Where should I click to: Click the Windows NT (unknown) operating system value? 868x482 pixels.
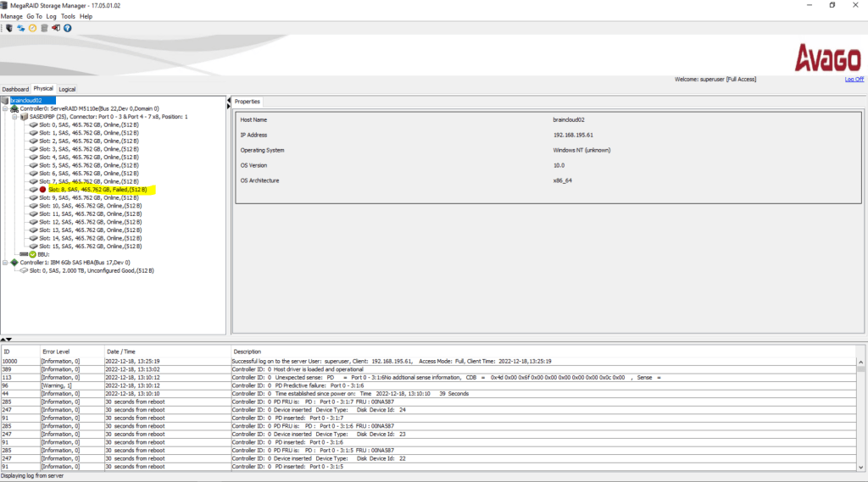(581, 151)
